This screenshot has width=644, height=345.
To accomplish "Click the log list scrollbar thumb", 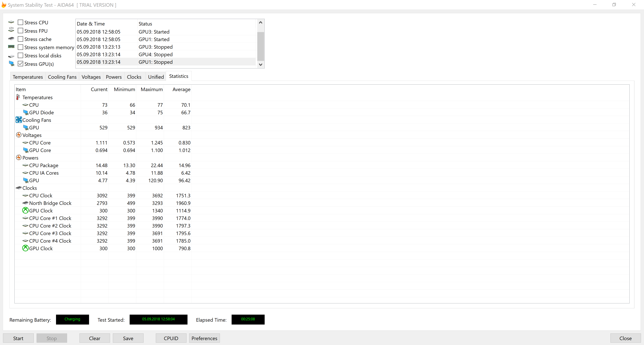I will 260,46.
